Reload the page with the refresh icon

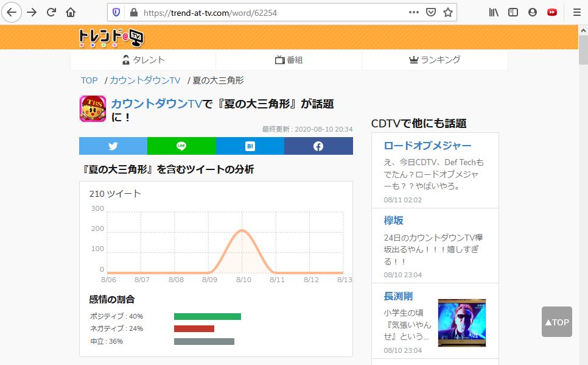click(x=51, y=12)
